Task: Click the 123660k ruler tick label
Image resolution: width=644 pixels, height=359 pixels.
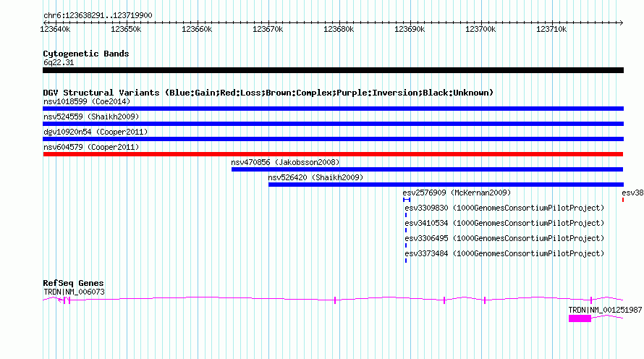Action: (197, 29)
